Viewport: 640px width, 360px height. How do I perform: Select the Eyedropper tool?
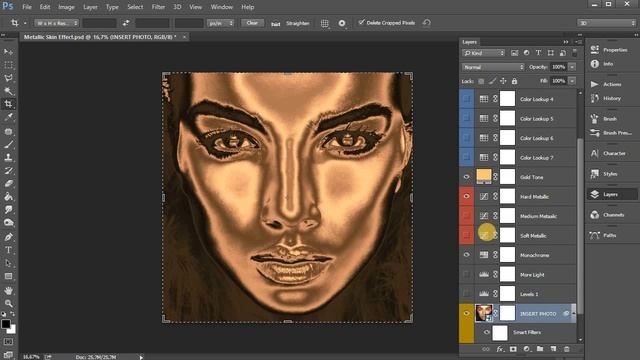tap(8, 118)
